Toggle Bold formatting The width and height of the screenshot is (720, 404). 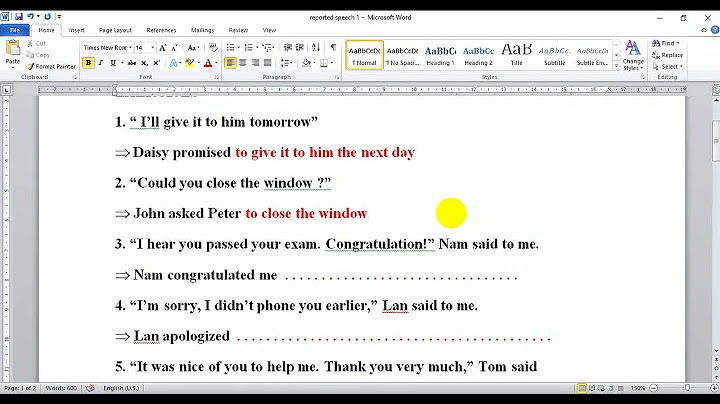pyautogui.click(x=88, y=63)
